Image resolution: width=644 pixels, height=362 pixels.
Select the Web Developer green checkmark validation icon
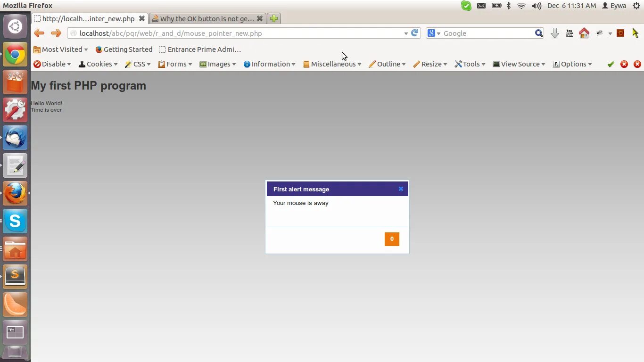click(x=611, y=64)
